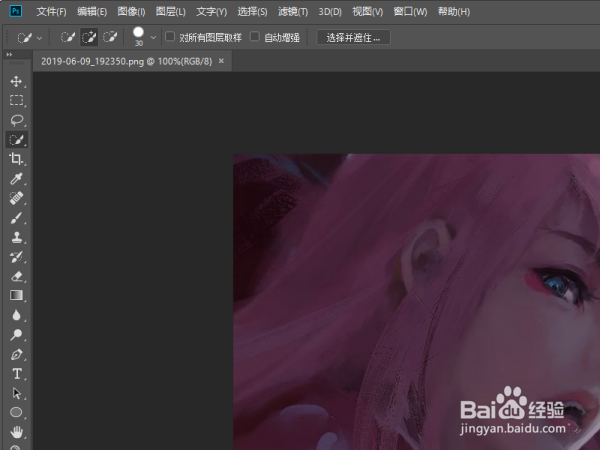Open the 帮助(H) menu
The image size is (600, 450).
pyautogui.click(x=454, y=12)
